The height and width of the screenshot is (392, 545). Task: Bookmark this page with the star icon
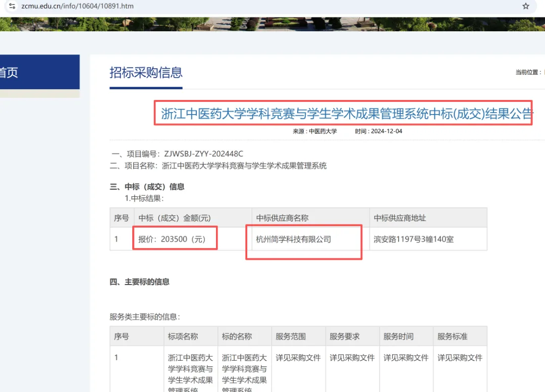click(x=525, y=6)
